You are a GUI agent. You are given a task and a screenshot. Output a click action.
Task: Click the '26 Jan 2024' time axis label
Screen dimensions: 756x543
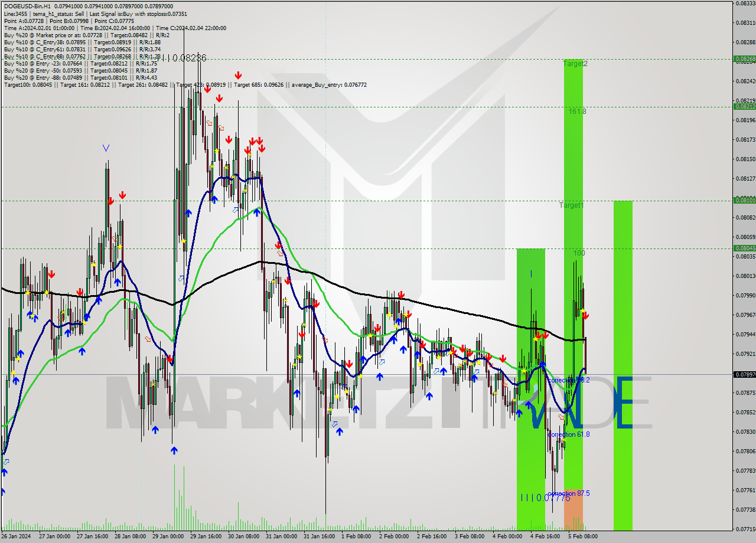pos(16,536)
